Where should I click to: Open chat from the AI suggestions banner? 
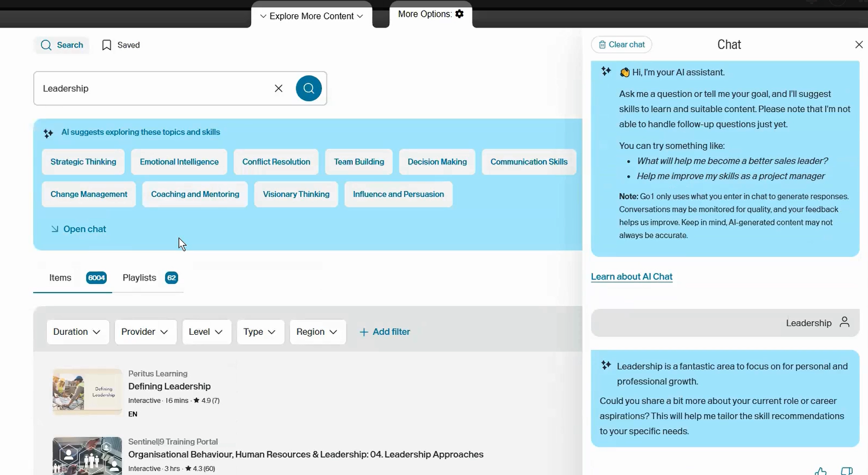[x=78, y=229]
